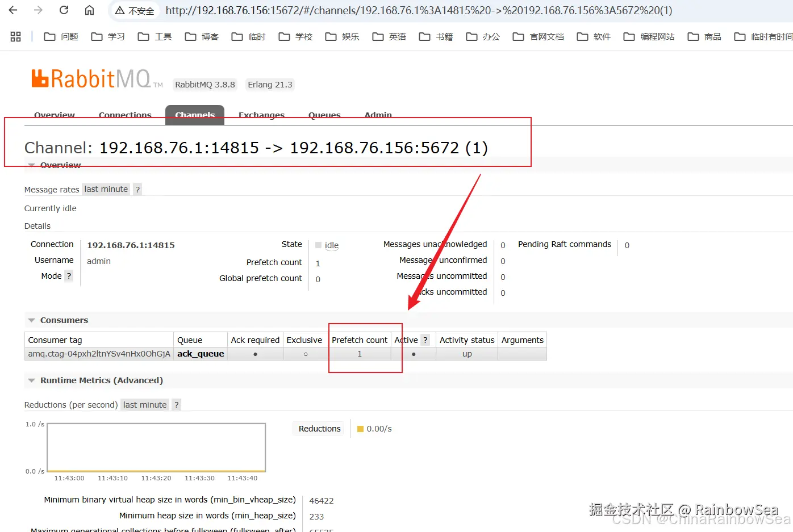Open the 工具 bookmark folder
This screenshot has height=532, width=793.
coord(155,36)
